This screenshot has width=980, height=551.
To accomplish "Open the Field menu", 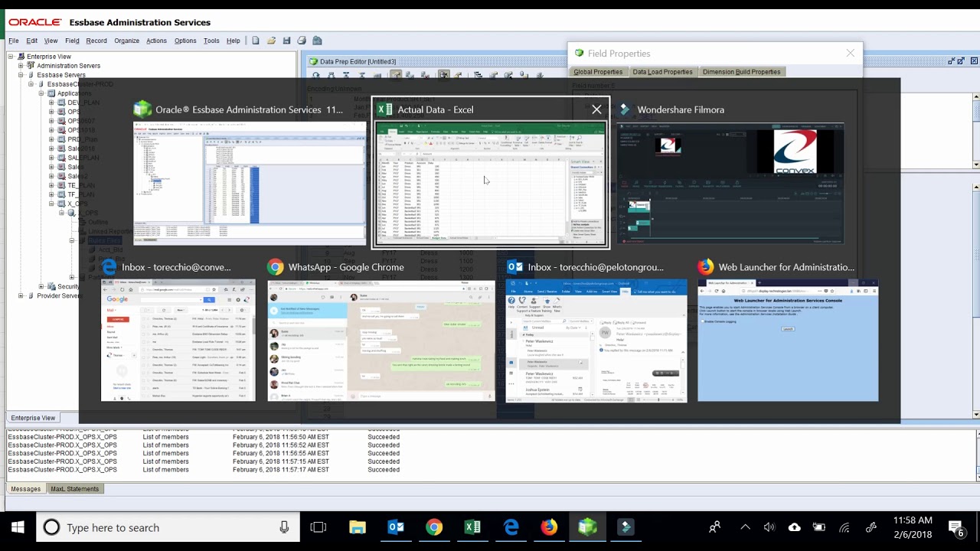I will click(x=72, y=41).
